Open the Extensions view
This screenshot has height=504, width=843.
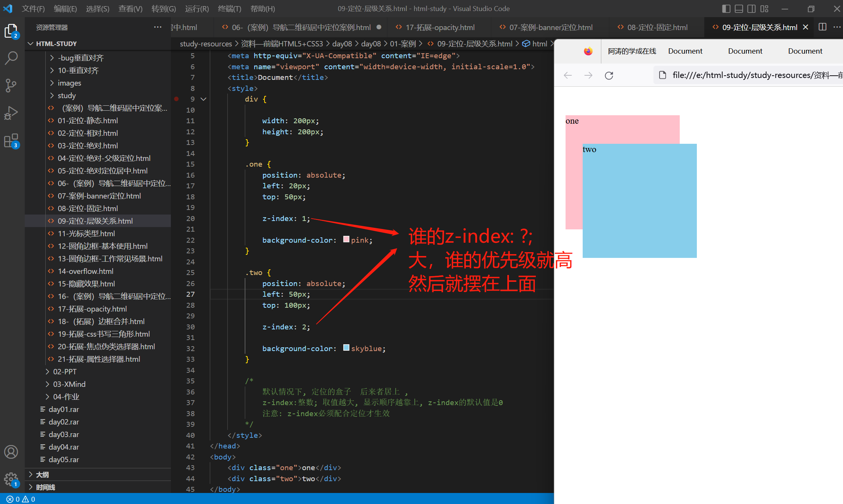coord(11,141)
